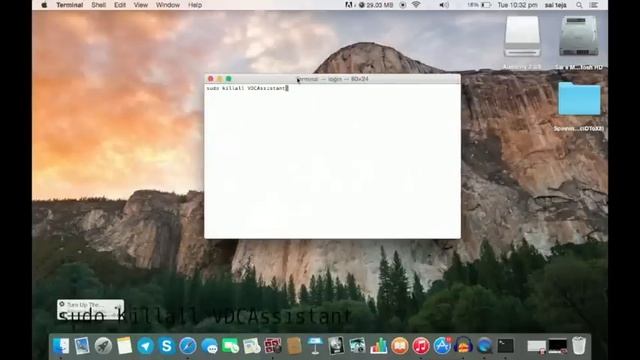Click the Adobe icon in menu bar
Viewport: 640px width, 360px height.
(x=349, y=5)
